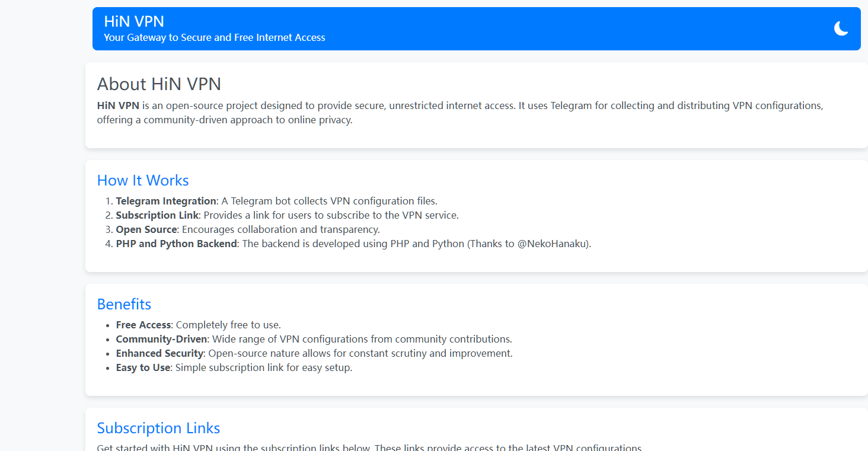Click the @NekoHanaku mention
868x451 pixels.
[553, 244]
